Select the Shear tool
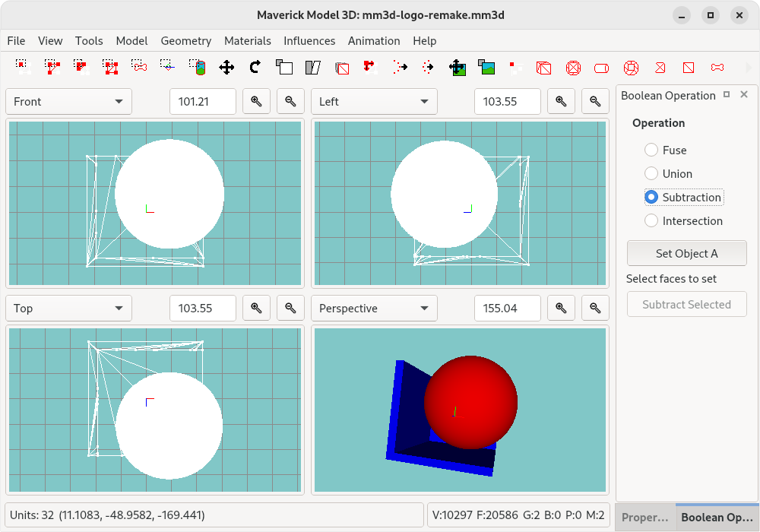Viewport: 760px width, 532px height. (313, 68)
